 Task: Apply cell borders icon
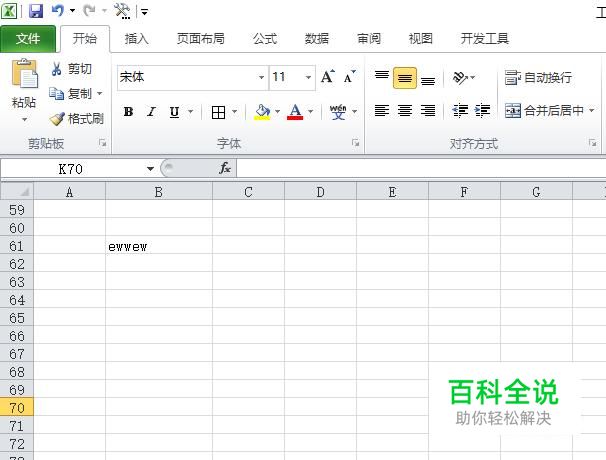[218, 112]
